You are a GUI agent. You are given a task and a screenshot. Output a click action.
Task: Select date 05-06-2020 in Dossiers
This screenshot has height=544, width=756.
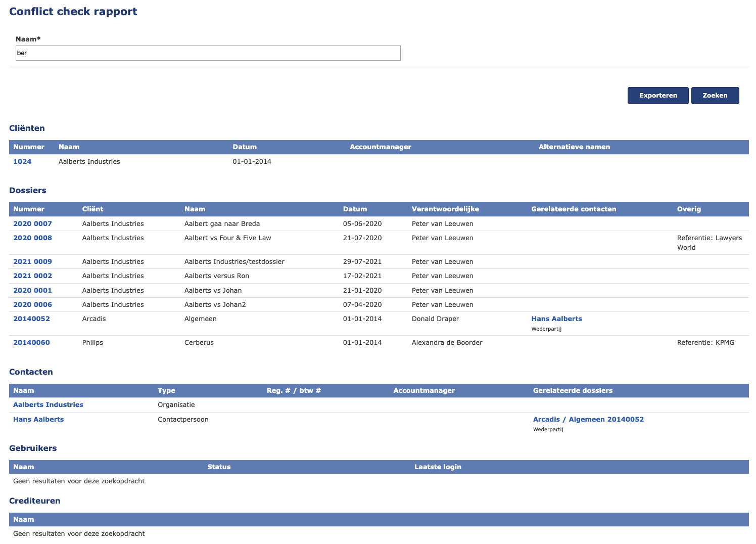click(362, 224)
